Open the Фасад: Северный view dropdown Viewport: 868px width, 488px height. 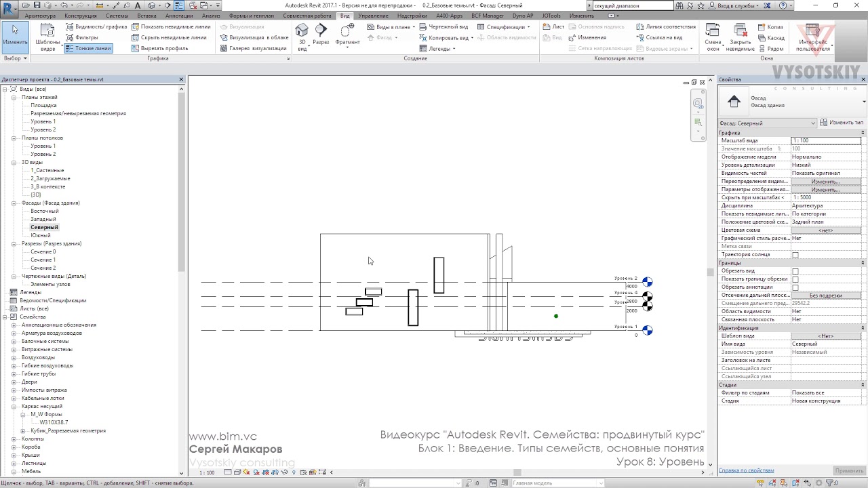[767, 123]
